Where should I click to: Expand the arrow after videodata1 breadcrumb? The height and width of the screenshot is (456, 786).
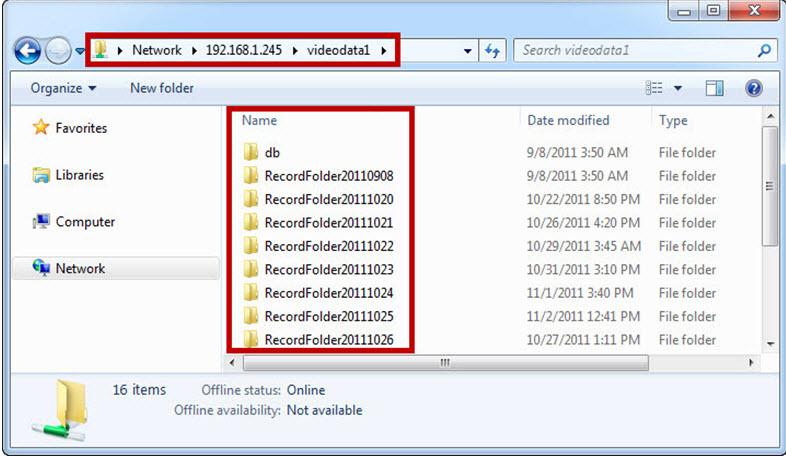[x=384, y=50]
